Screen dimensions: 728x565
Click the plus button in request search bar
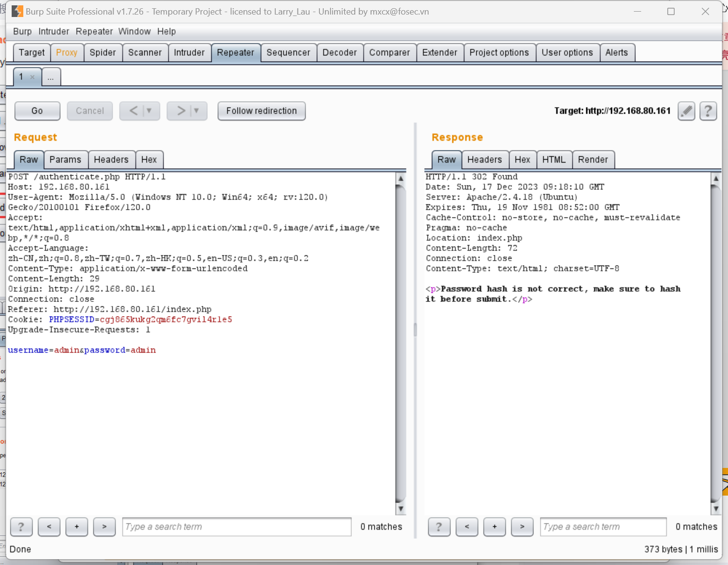(x=77, y=527)
